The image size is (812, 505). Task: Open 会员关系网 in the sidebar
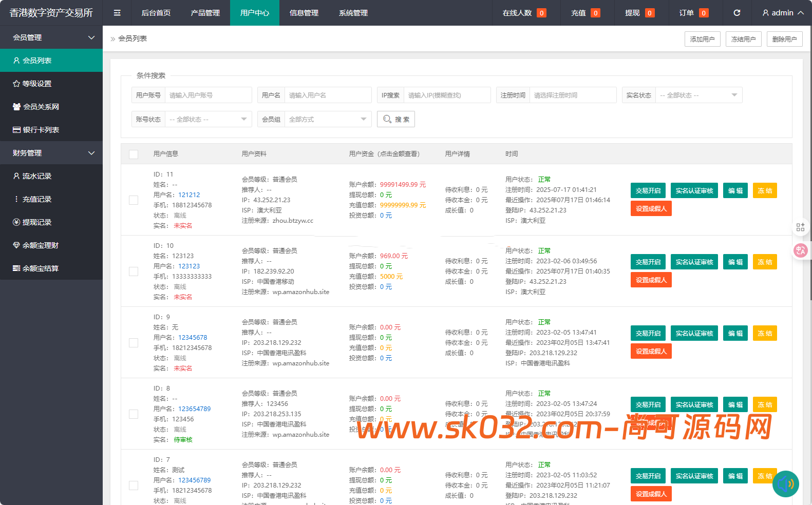pos(51,107)
